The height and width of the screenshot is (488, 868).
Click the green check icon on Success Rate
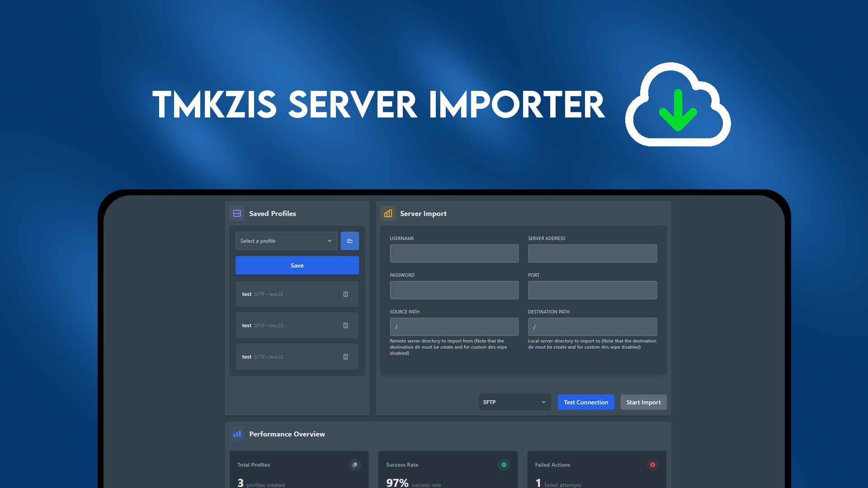click(x=504, y=465)
